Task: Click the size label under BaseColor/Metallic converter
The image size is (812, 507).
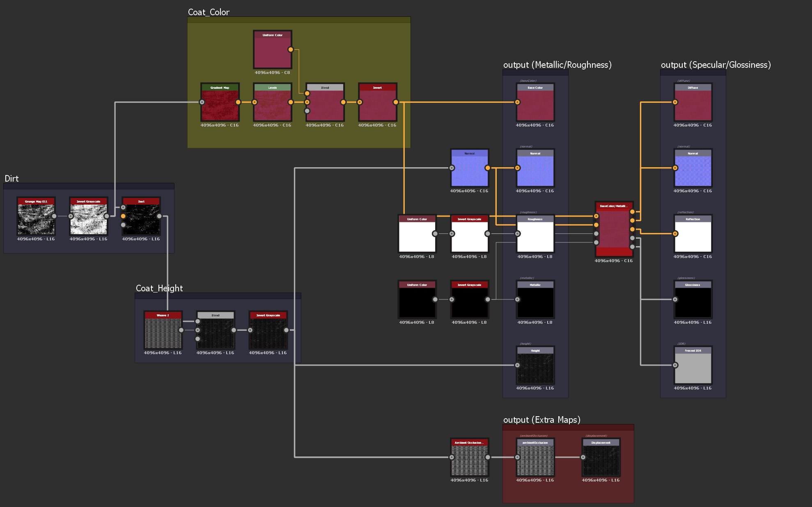Action: tap(614, 261)
